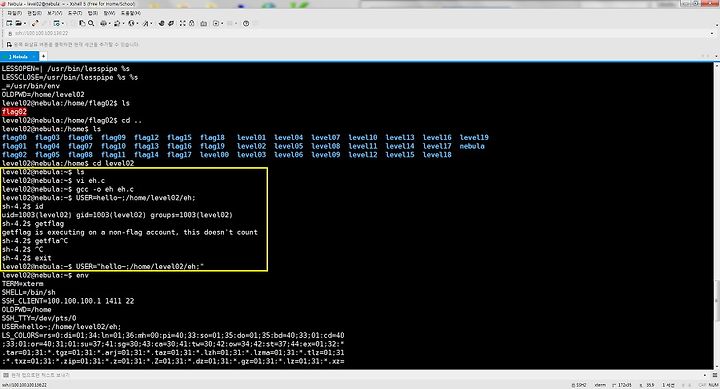
Task: Click the NUM indicator in status bar
Action: [714, 385]
